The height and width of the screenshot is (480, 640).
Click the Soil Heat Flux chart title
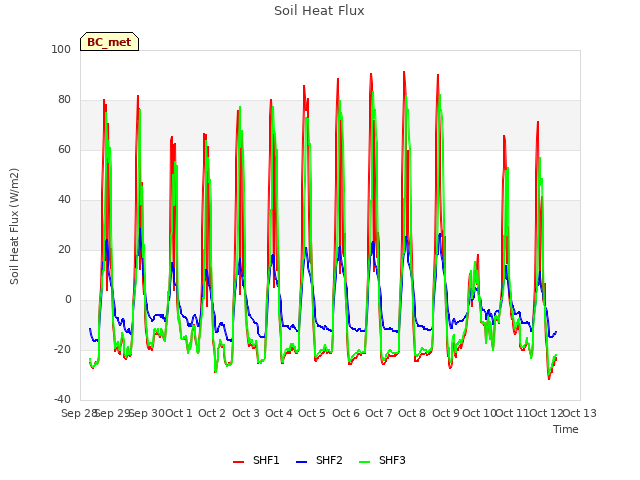point(319,11)
